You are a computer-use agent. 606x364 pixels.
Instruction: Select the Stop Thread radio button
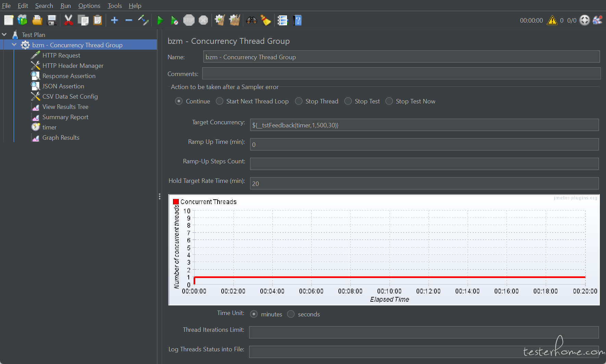tap(299, 101)
